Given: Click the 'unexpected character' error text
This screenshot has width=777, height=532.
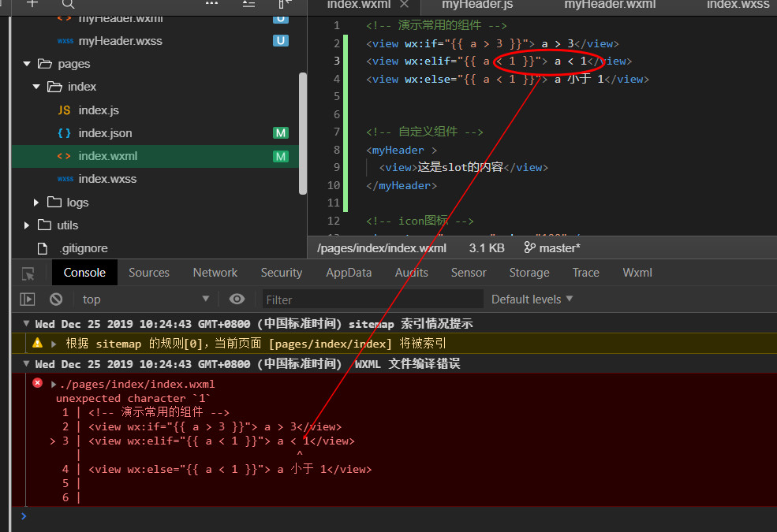Looking at the screenshot, I should [x=133, y=398].
